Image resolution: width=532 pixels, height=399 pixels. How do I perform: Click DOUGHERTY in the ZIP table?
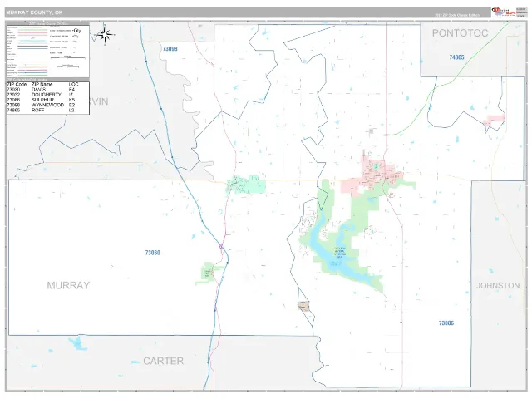[47, 95]
